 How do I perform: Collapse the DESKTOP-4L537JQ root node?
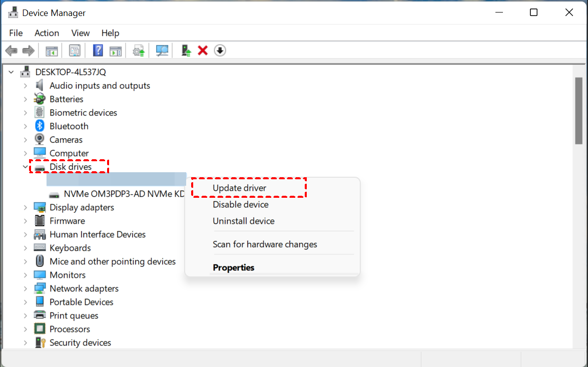click(11, 72)
